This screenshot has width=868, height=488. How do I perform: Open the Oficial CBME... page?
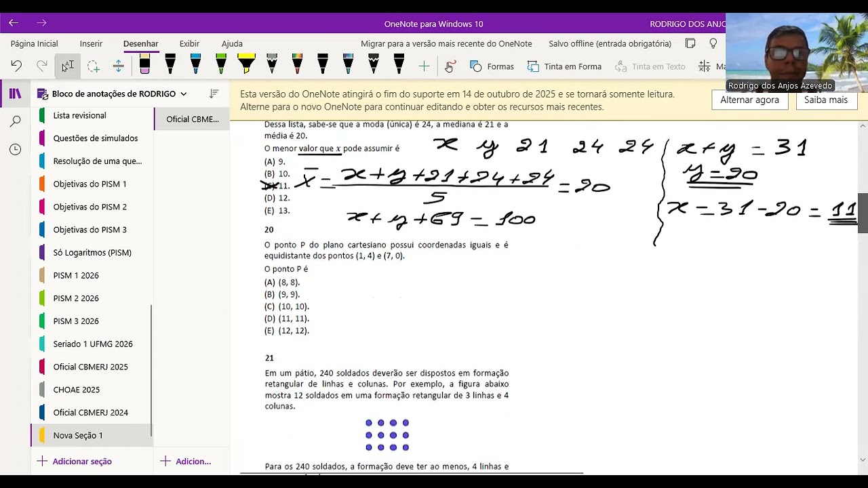coord(192,119)
